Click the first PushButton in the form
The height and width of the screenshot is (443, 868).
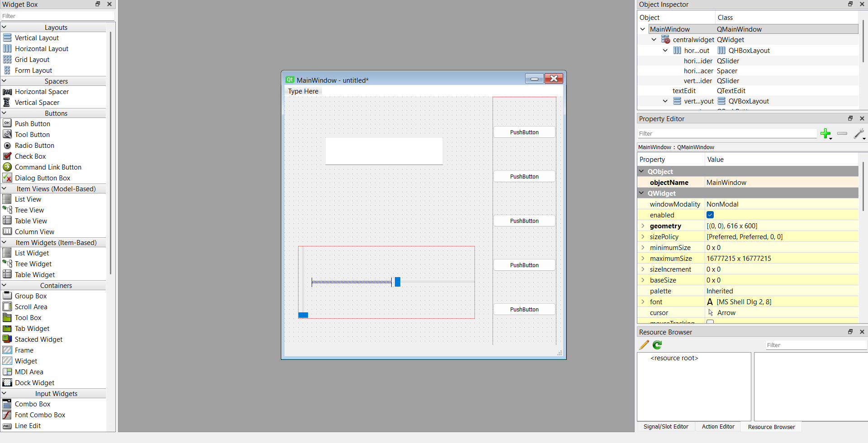pos(524,132)
